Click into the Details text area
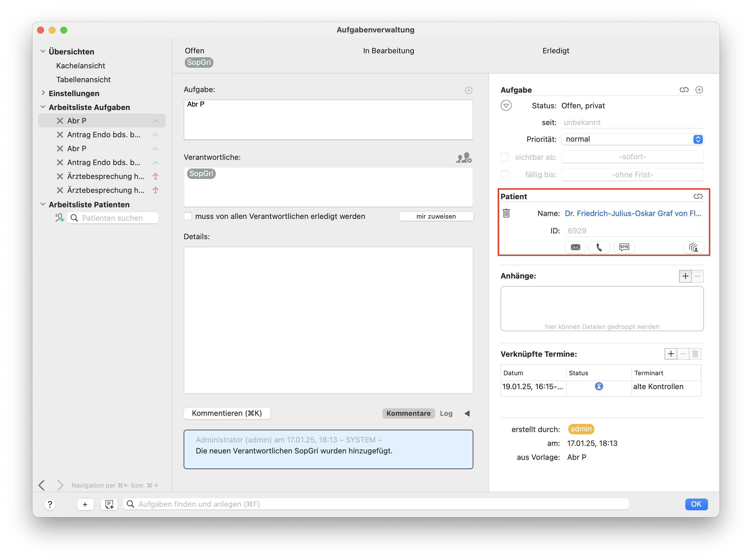Image resolution: width=752 pixels, height=560 pixels. point(328,320)
